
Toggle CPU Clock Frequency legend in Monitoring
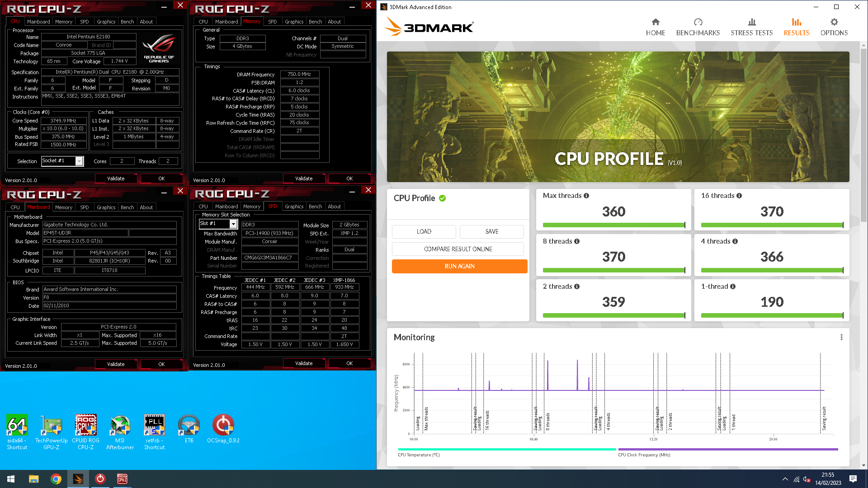(728, 452)
